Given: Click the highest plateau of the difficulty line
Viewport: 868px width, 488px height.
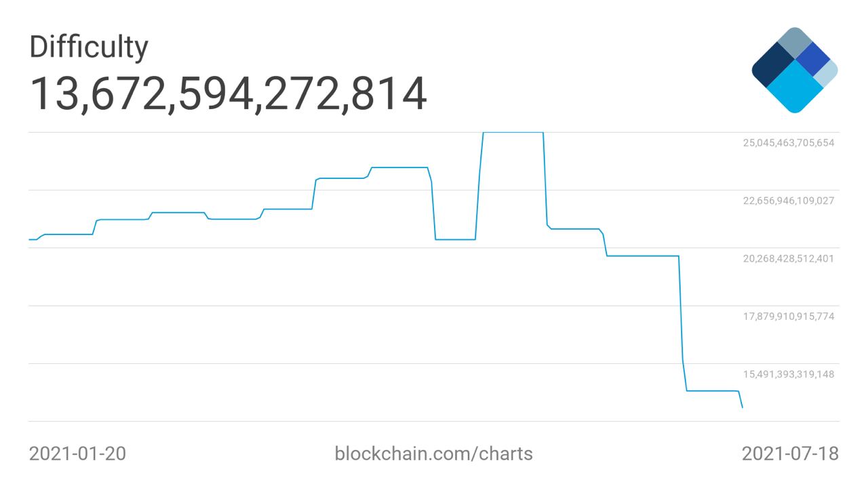Looking at the screenshot, I should coord(513,132).
